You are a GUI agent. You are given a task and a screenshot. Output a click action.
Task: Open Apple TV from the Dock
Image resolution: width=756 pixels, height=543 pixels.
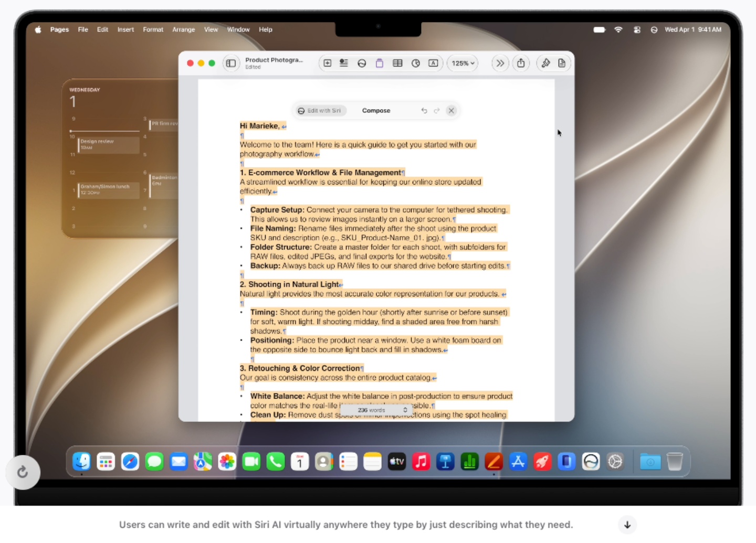coord(397,462)
